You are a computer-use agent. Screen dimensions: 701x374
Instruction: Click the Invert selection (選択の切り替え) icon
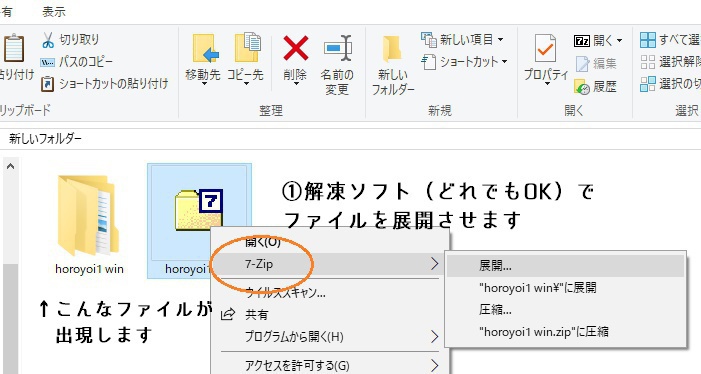coord(648,84)
